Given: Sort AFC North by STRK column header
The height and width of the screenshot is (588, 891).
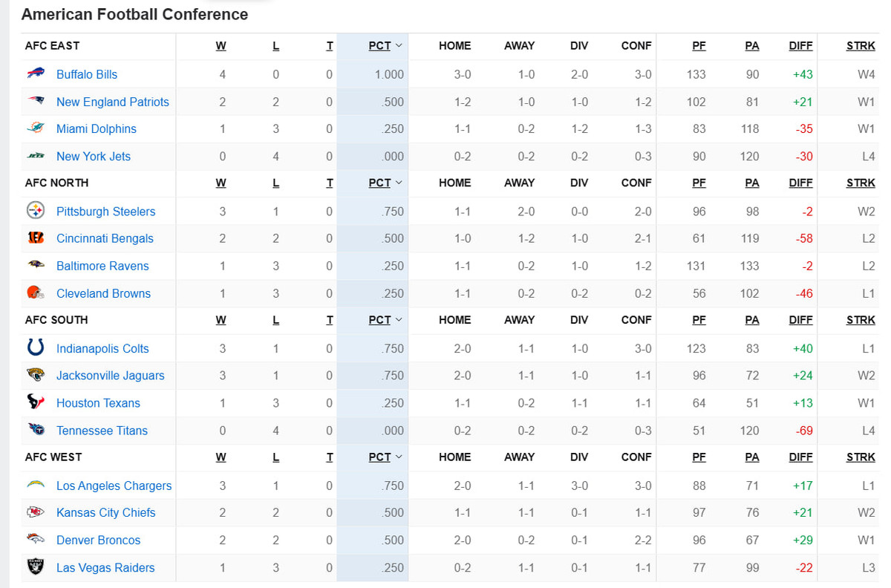Looking at the screenshot, I should tap(861, 183).
